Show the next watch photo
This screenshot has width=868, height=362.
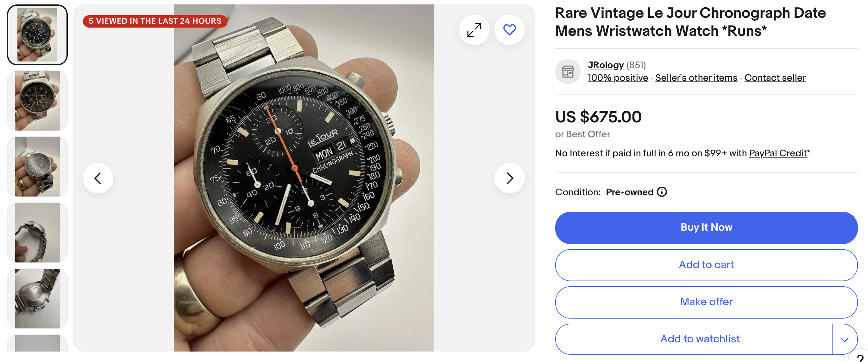tap(509, 178)
